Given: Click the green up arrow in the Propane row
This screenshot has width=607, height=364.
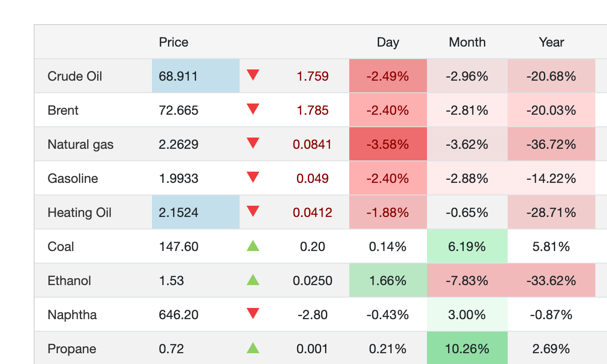Looking at the screenshot, I should click(x=253, y=348).
